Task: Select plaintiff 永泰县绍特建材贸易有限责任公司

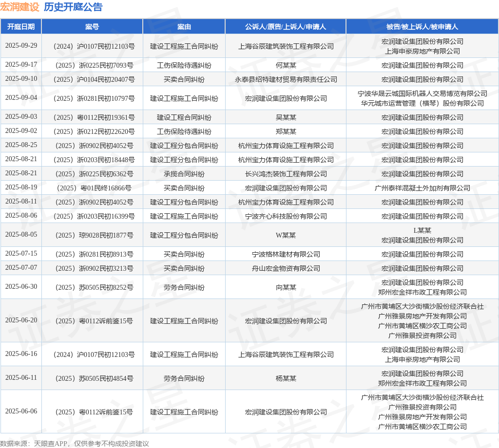Action: [286, 79]
